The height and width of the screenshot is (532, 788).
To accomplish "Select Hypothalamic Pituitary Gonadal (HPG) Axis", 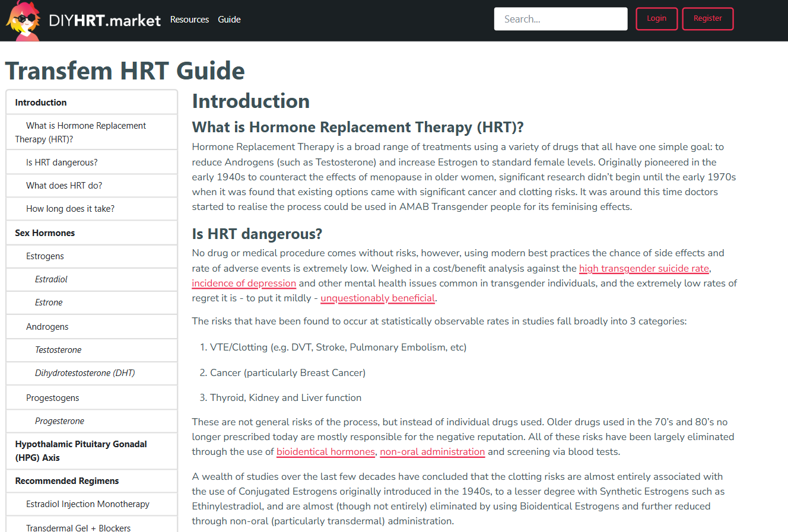I will click(81, 451).
